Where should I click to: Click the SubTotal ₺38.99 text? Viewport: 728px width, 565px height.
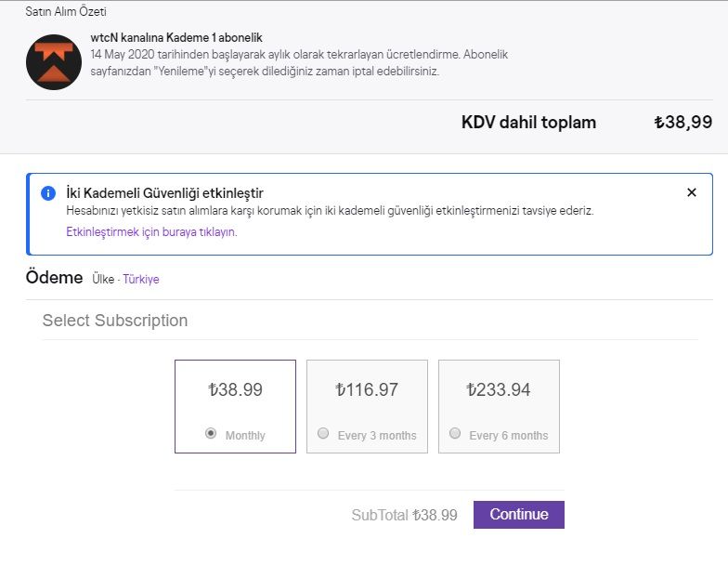(404, 515)
